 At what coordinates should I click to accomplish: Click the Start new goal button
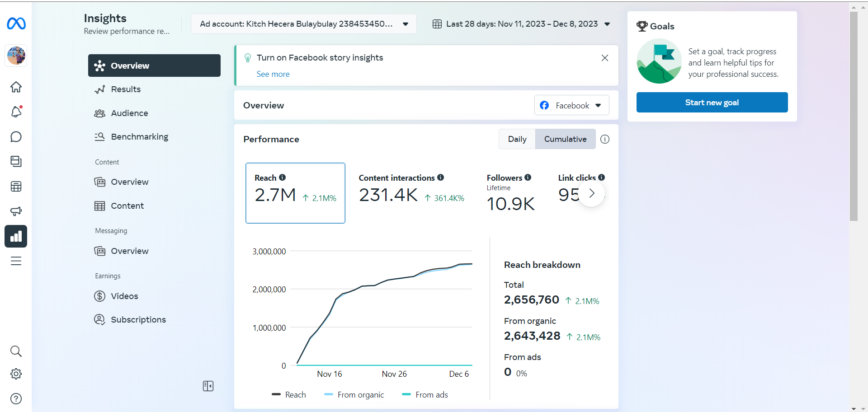click(712, 103)
